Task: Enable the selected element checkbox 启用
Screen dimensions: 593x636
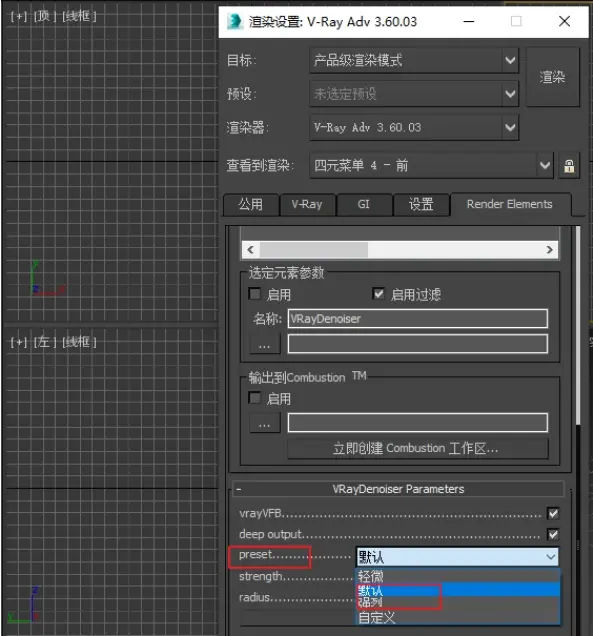Action: pos(255,294)
